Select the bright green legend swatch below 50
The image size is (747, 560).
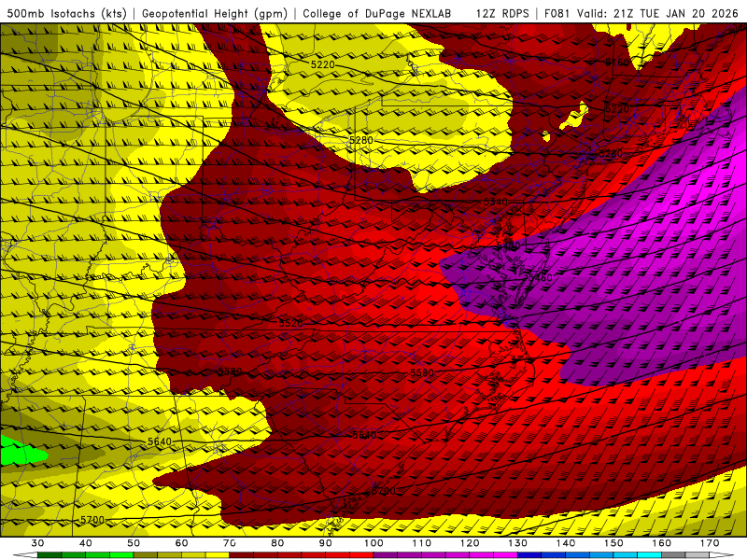[121, 555]
